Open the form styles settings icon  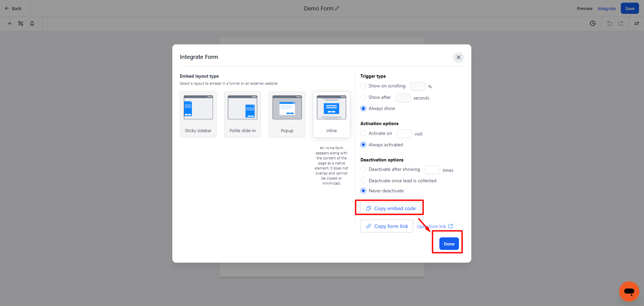point(21,24)
